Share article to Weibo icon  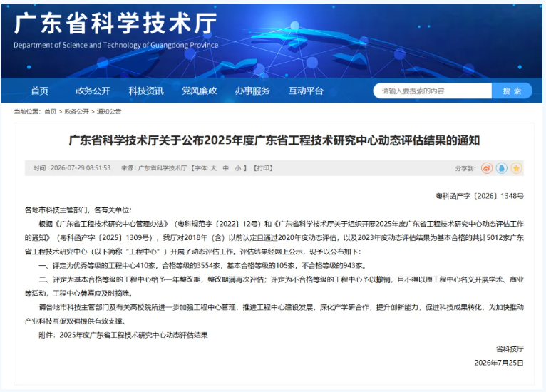(x=486, y=168)
